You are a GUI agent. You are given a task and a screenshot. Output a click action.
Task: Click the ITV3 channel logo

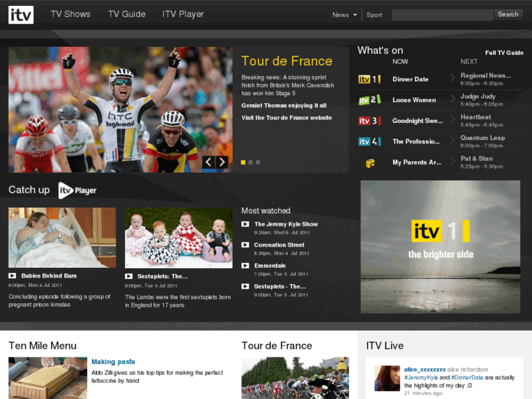[370, 121]
